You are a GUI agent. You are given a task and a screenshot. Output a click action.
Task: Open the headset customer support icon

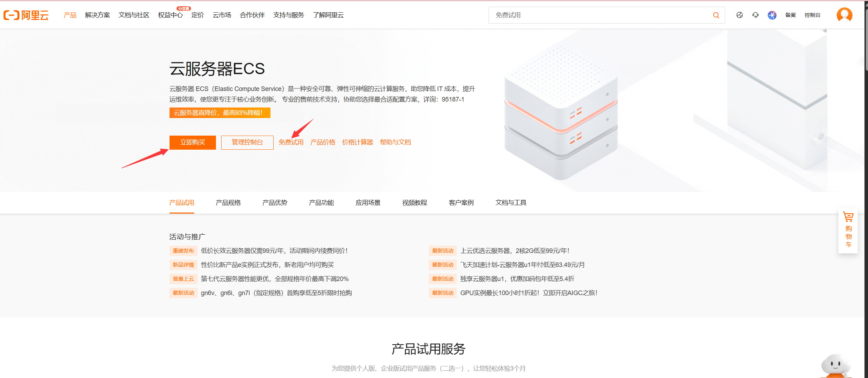755,15
